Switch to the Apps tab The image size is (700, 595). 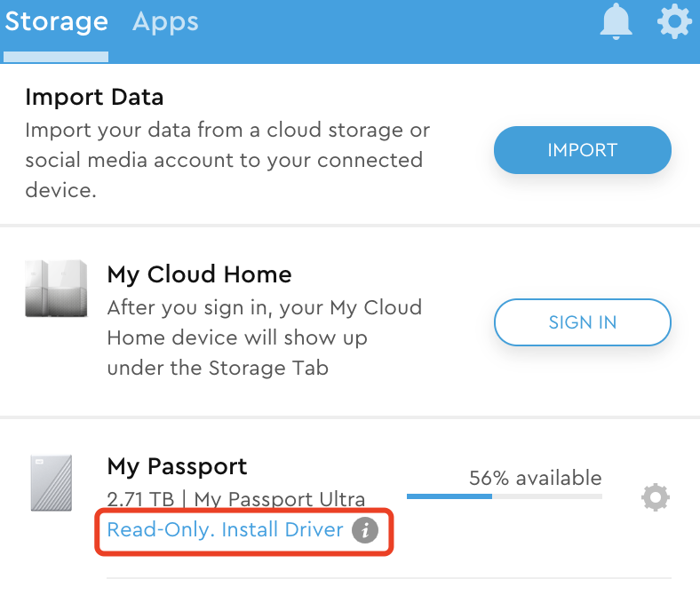click(x=165, y=22)
